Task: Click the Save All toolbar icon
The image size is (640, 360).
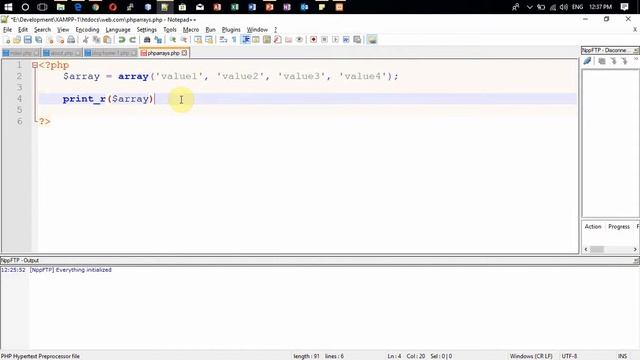Action: coord(39,40)
